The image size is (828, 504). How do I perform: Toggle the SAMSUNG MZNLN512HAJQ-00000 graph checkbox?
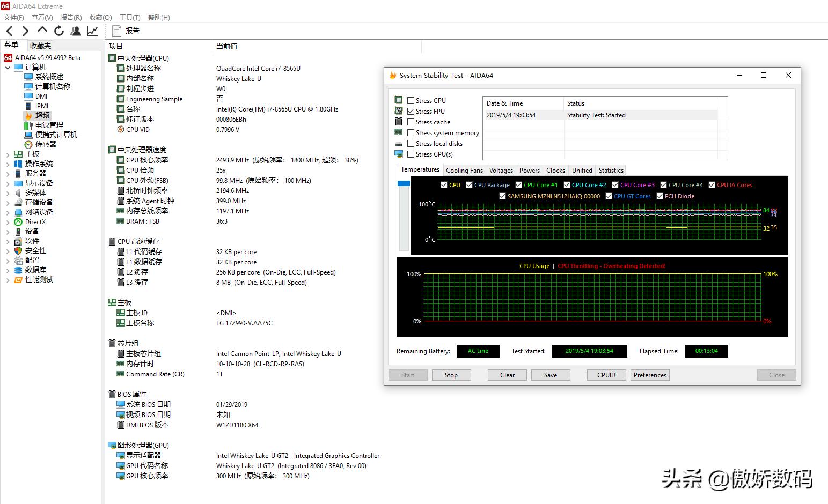(x=502, y=196)
